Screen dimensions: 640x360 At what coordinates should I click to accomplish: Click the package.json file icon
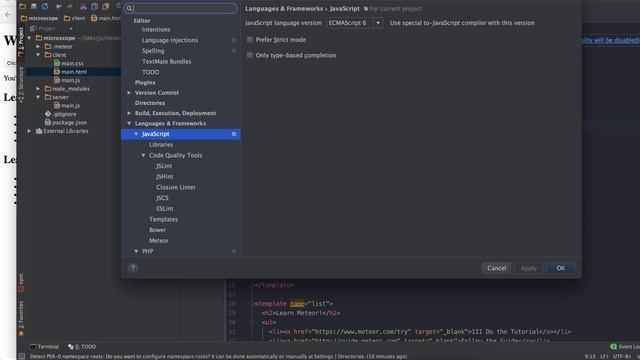(x=48, y=122)
